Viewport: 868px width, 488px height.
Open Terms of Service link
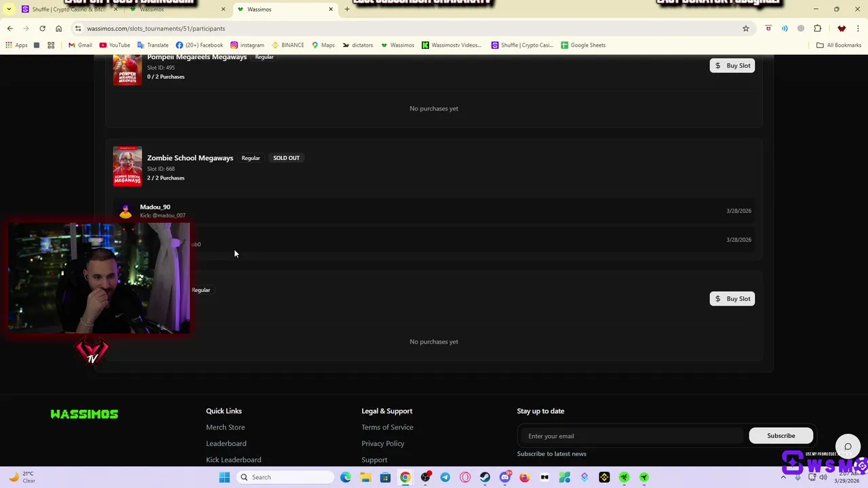[387, 427]
